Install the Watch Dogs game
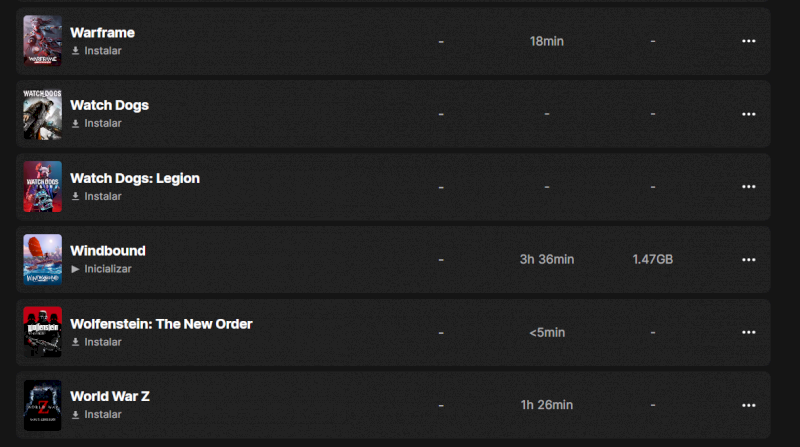 [x=102, y=124]
